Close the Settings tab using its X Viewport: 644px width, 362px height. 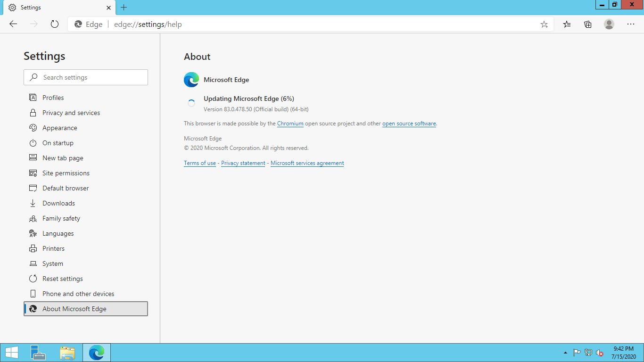pos(109,8)
